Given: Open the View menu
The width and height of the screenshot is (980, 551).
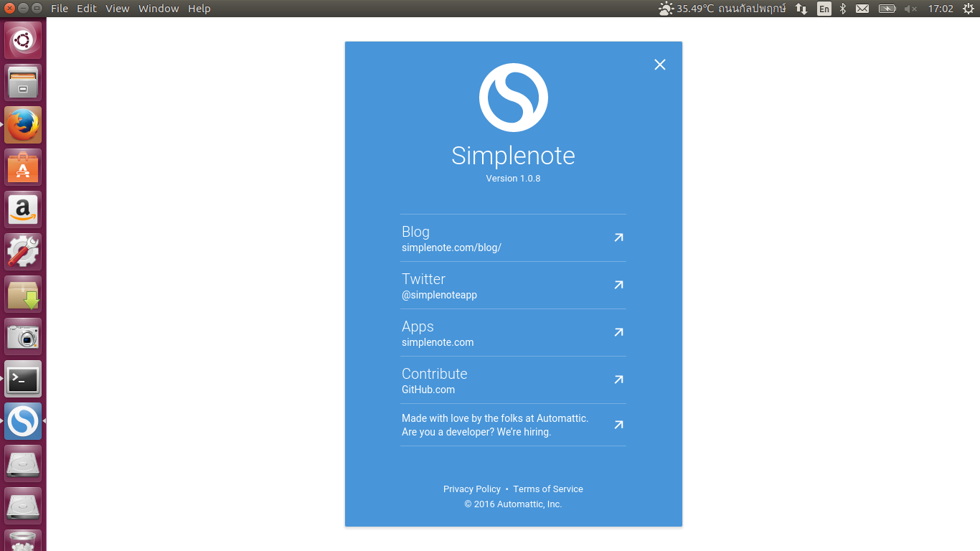Looking at the screenshot, I should click(x=118, y=9).
